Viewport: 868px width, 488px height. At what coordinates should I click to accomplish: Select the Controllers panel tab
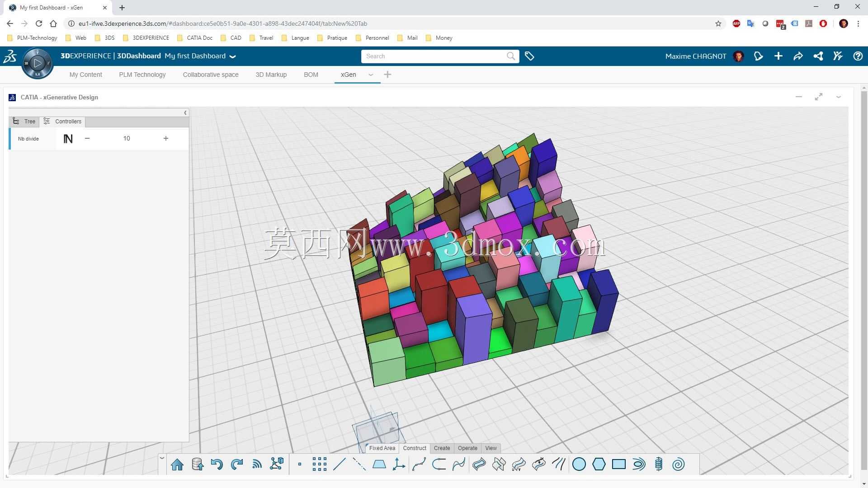(x=62, y=122)
